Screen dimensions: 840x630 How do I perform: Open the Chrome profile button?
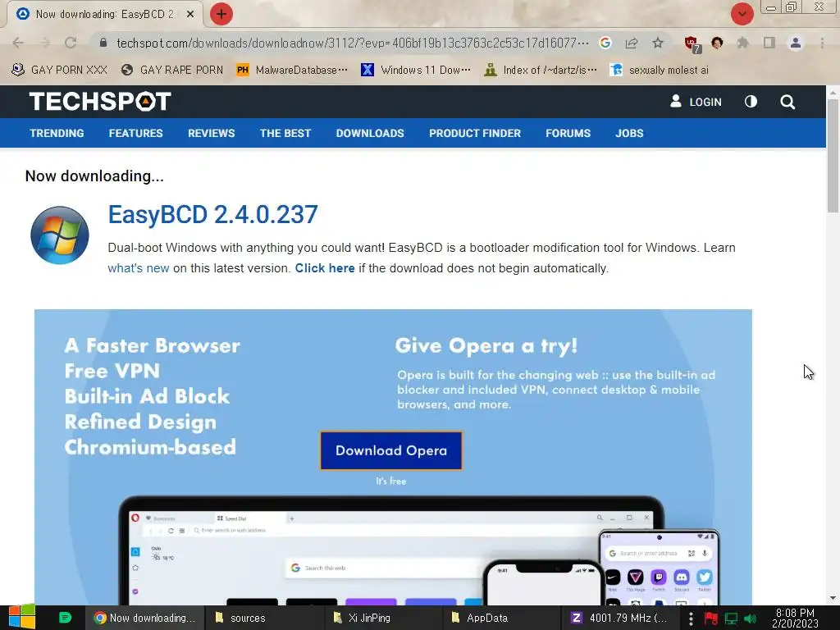pyautogui.click(x=796, y=43)
